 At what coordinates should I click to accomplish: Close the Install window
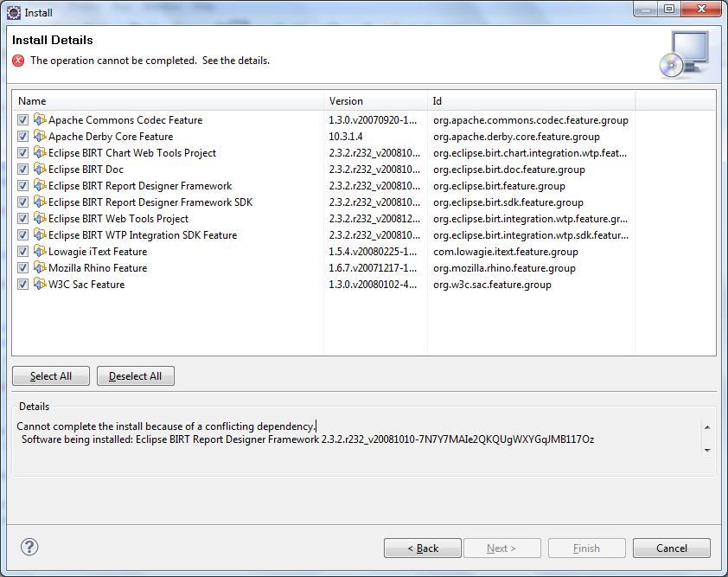(701, 9)
